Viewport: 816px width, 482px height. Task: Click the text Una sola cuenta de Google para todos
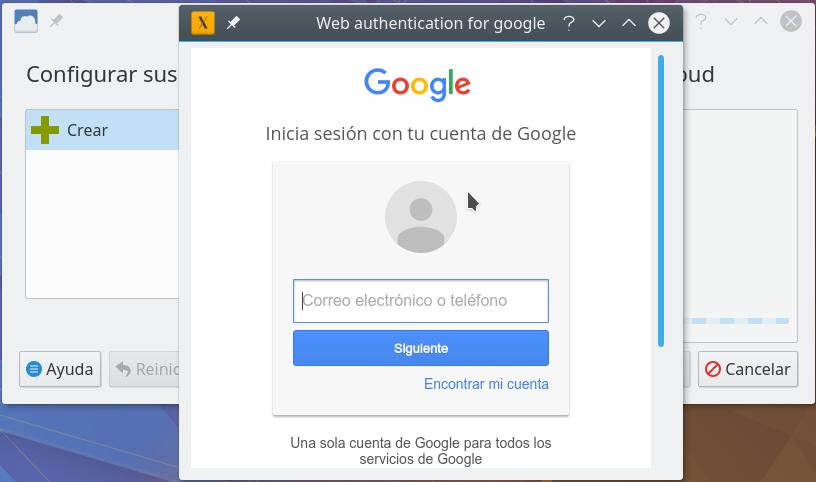point(420,443)
